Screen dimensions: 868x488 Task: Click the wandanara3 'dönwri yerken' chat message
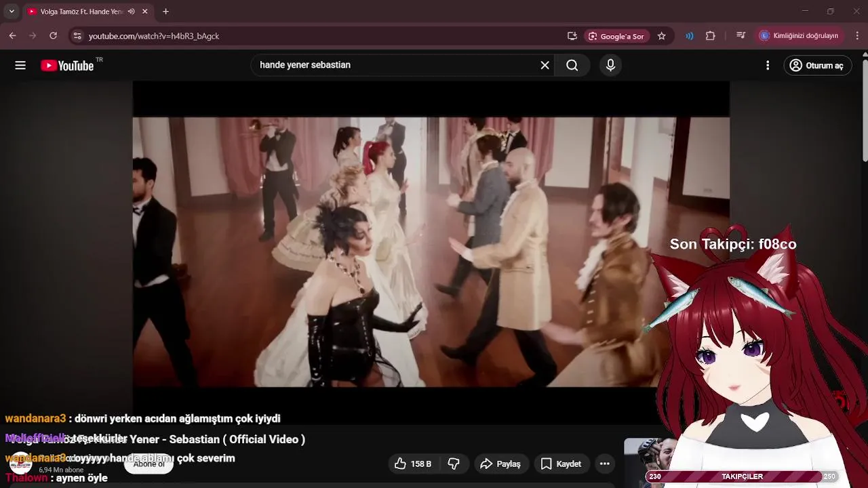tap(142, 419)
